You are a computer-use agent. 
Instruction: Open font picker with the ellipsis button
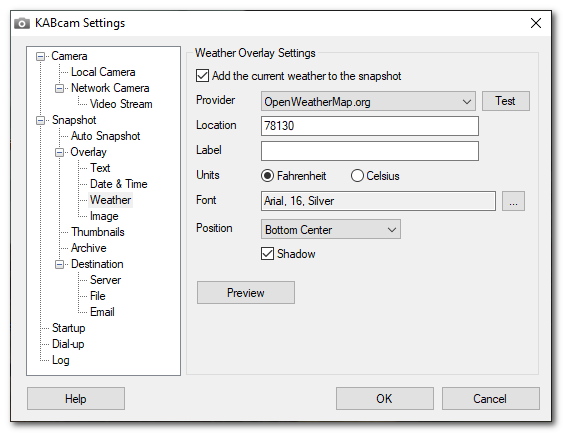point(513,201)
